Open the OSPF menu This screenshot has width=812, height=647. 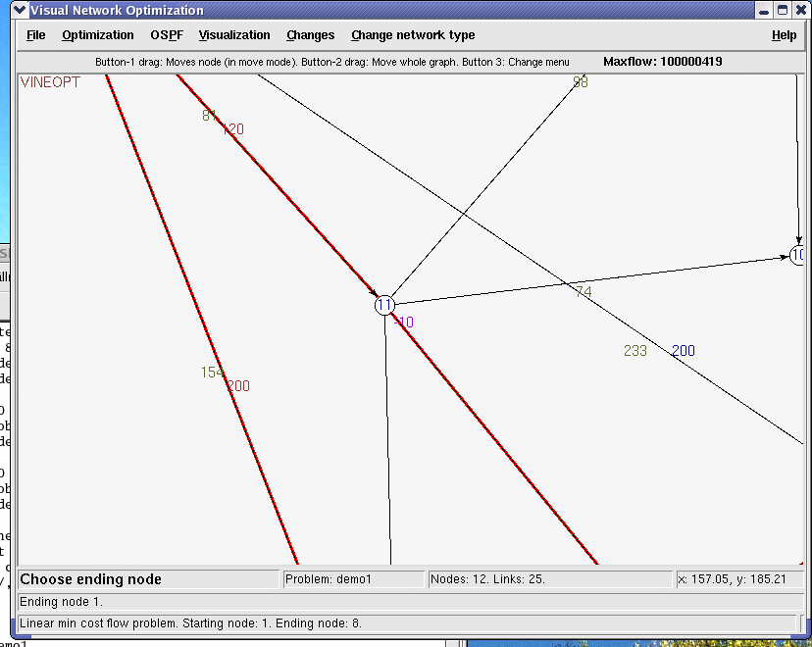[167, 35]
